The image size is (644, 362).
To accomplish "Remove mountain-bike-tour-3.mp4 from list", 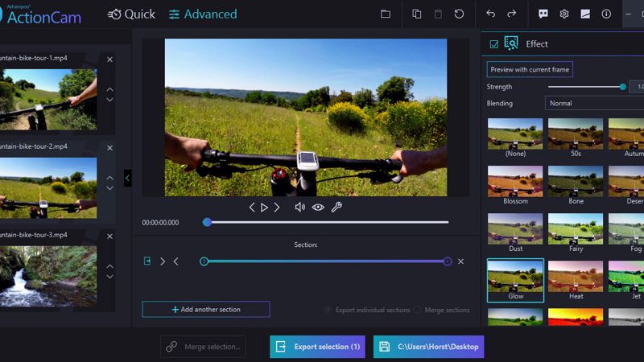I will pyautogui.click(x=109, y=237).
